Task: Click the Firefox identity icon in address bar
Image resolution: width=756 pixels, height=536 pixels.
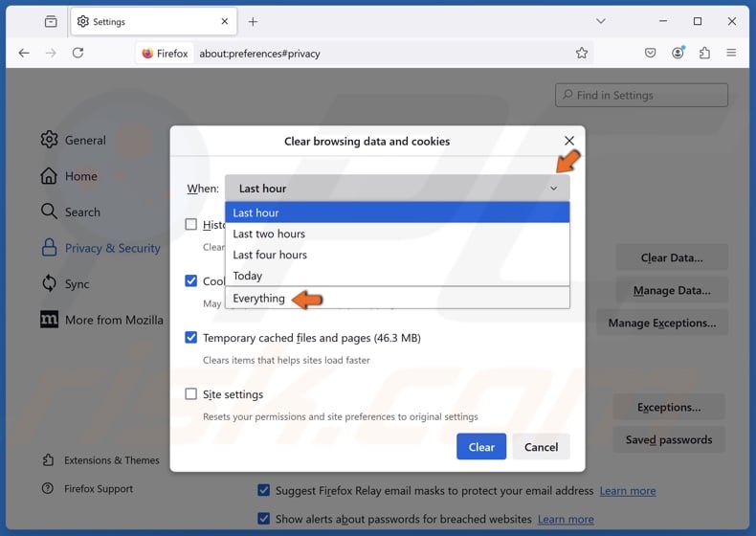Action: click(166, 54)
